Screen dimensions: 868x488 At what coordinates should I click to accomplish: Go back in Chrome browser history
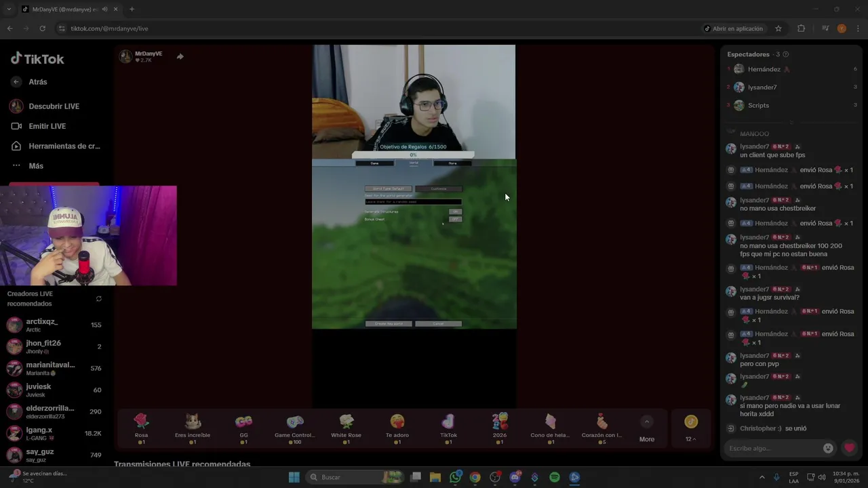click(9, 28)
